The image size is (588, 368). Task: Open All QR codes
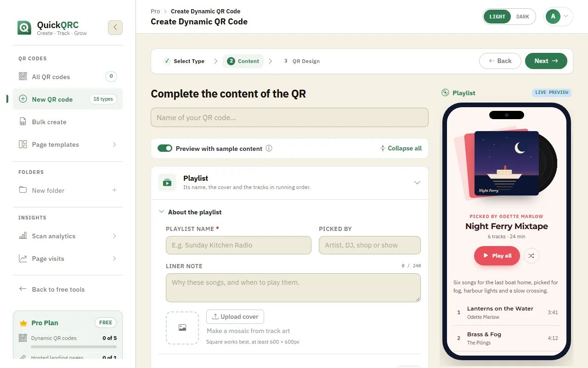pyautogui.click(x=68, y=77)
